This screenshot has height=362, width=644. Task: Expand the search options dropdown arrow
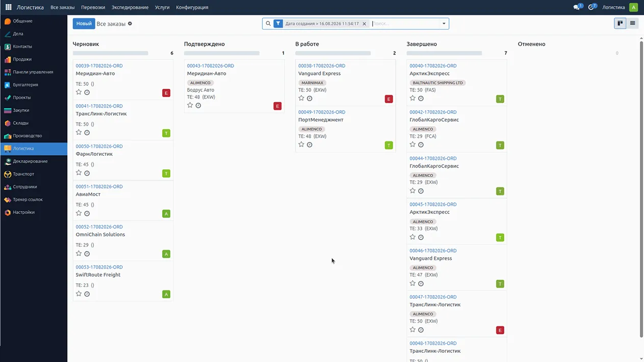pyautogui.click(x=444, y=23)
